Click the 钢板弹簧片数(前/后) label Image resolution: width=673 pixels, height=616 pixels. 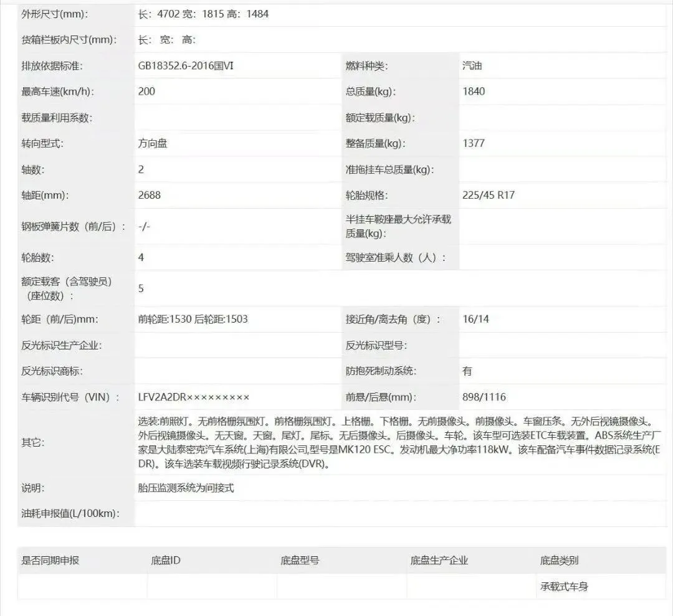click(x=74, y=227)
